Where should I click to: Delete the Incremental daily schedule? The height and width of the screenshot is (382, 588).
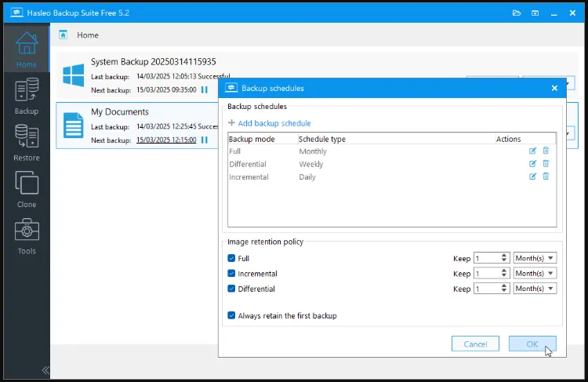click(546, 176)
